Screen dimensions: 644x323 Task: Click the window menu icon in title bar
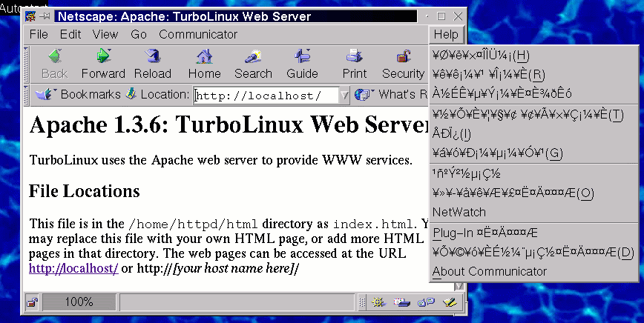30,16
